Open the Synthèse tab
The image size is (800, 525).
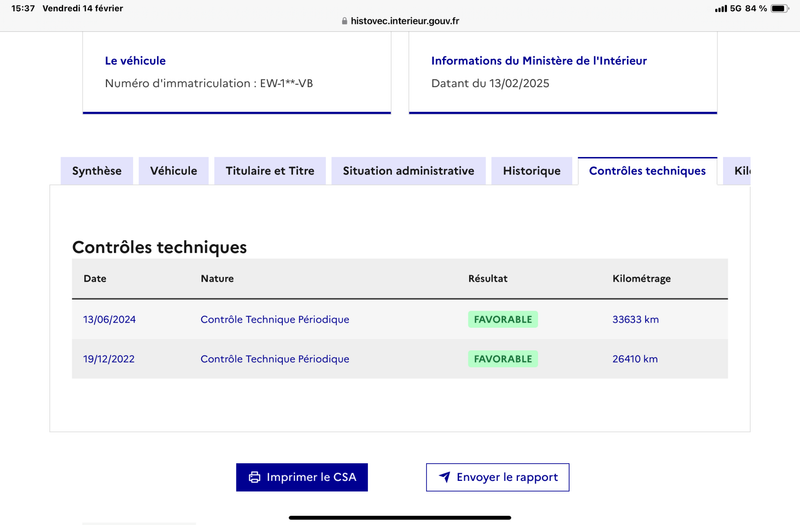coord(96,171)
